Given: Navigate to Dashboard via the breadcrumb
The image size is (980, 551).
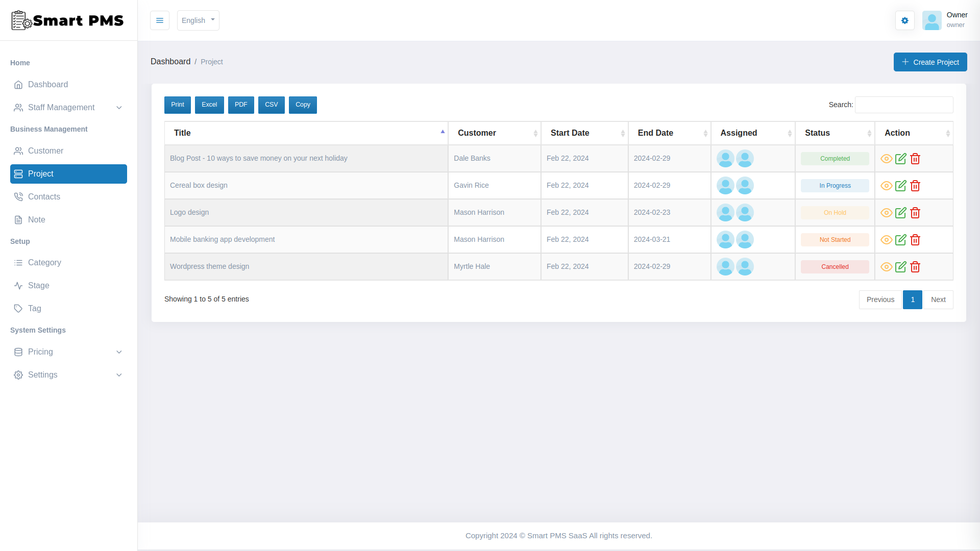Looking at the screenshot, I should click(x=170, y=61).
